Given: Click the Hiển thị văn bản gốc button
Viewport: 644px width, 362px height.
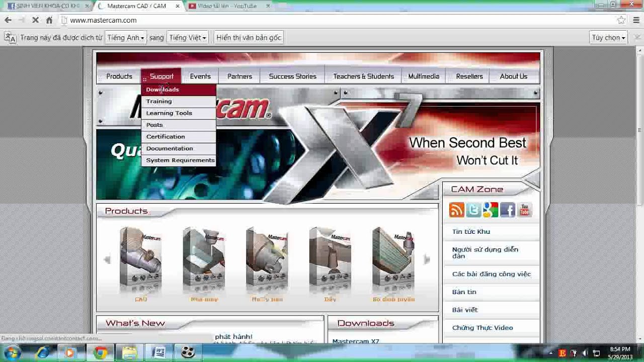Looking at the screenshot, I should pos(249,38).
